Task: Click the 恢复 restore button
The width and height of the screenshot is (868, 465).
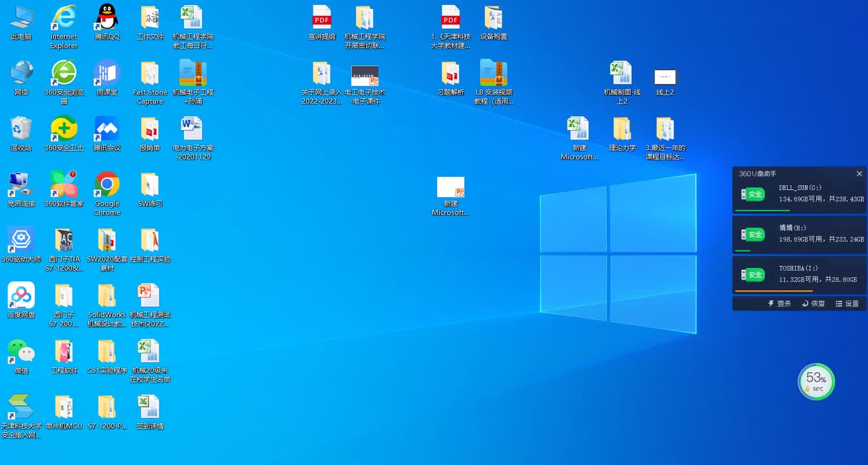Action: (x=814, y=304)
